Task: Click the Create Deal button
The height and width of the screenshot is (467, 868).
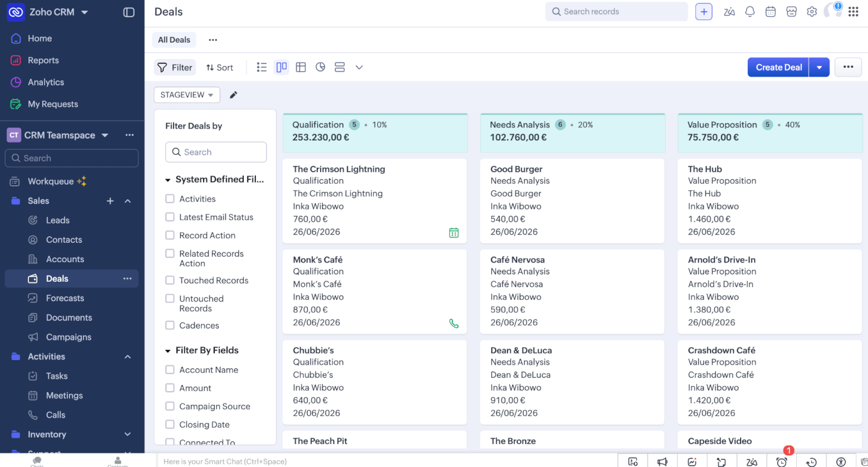Action: pos(778,67)
